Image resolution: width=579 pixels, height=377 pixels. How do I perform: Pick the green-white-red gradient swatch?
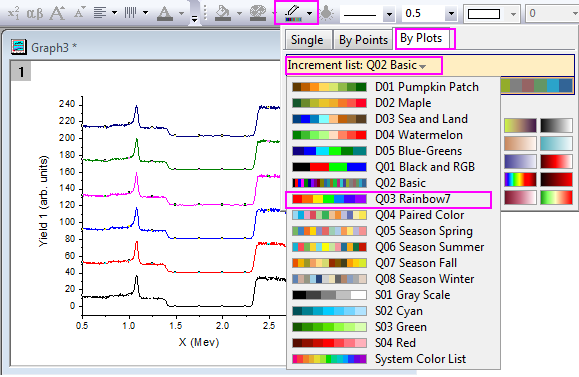pos(556,198)
